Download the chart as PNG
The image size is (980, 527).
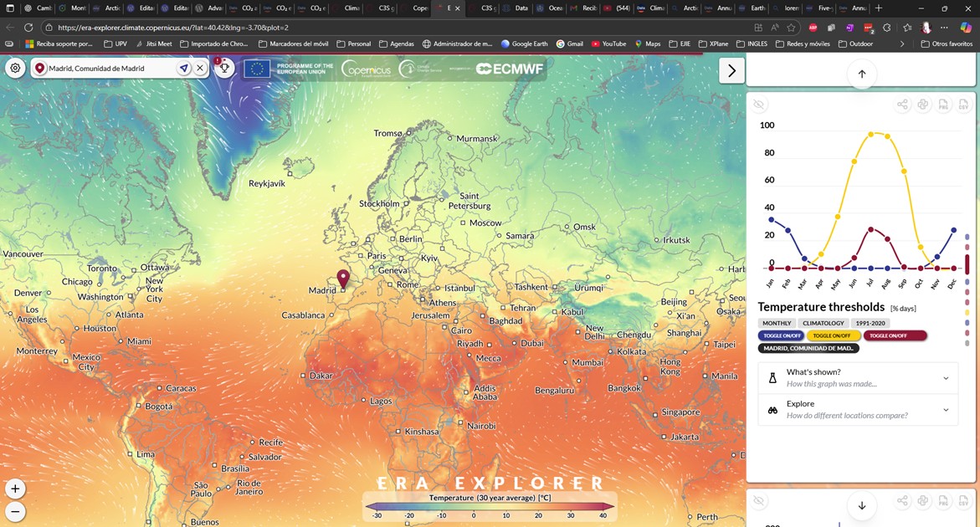[x=943, y=105]
